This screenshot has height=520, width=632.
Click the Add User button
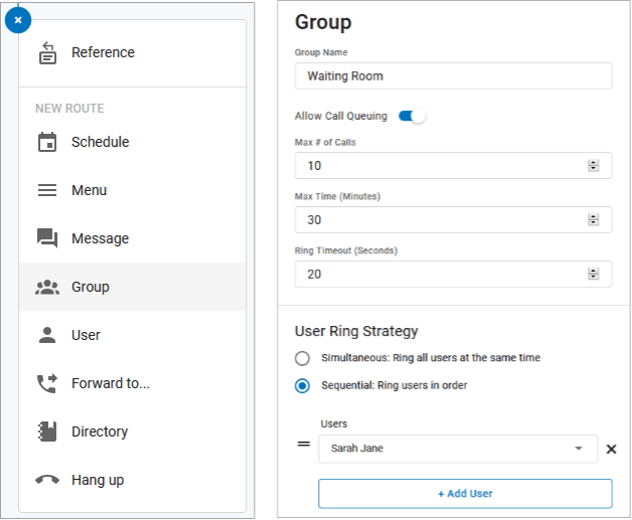click(465, 493)
